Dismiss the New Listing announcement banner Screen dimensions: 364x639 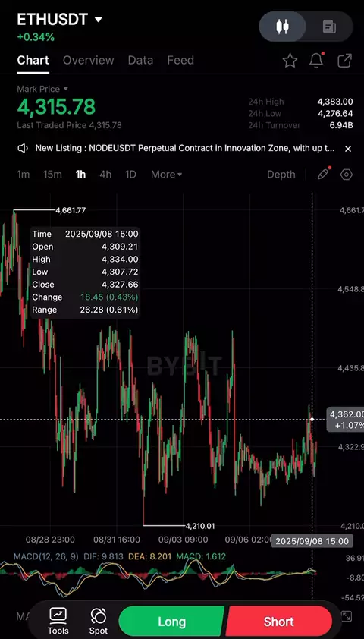click(348, 149)
